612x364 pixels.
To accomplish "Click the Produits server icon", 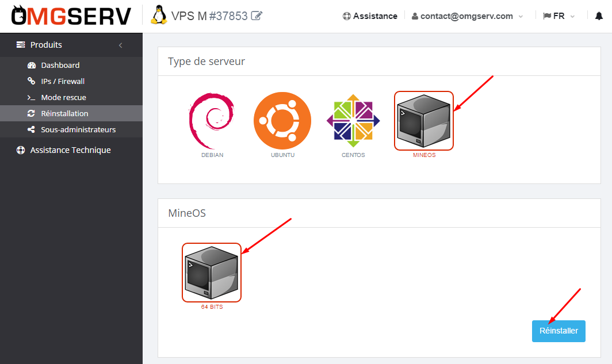I will pos(21,45).
